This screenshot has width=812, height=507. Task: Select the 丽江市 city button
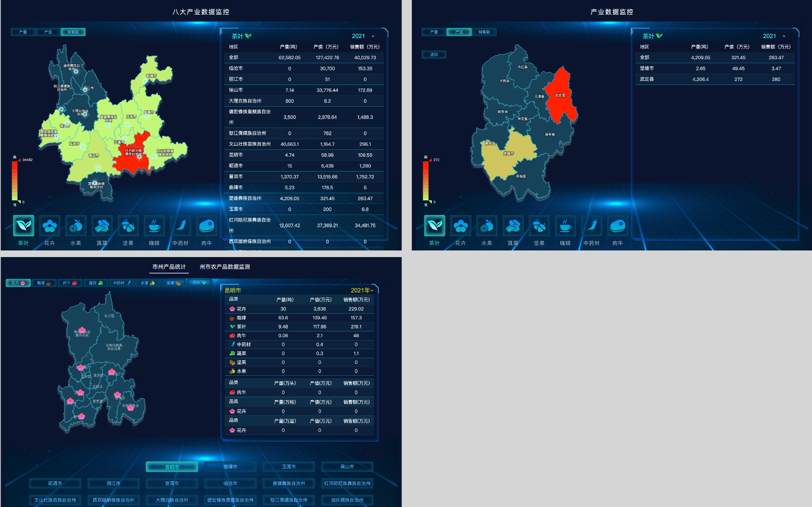click(113, 483)
